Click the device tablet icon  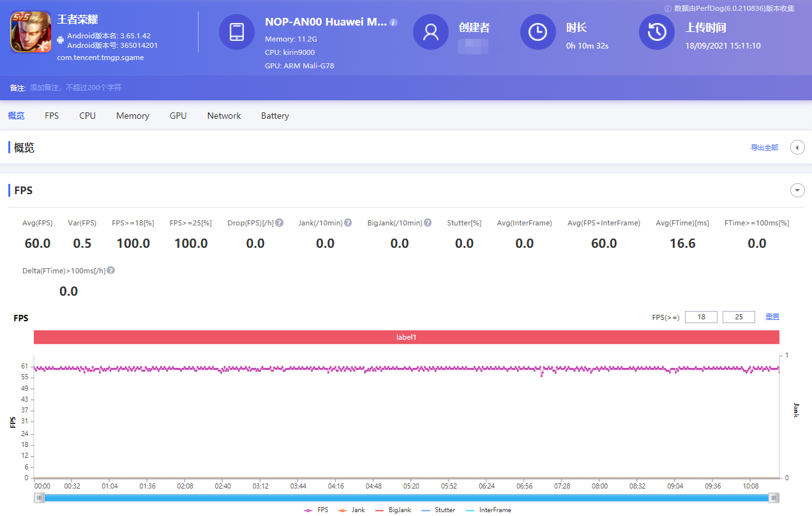pyautogui.click(x=236, y=32)
